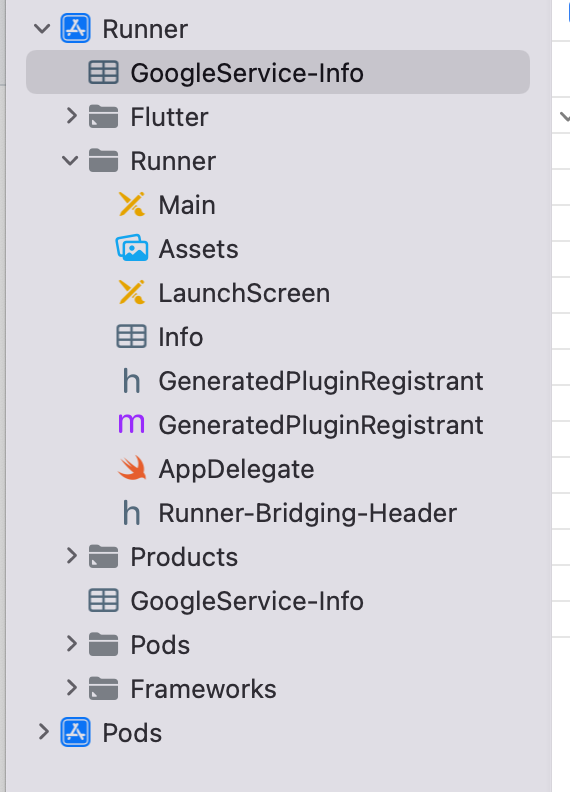This screenshot has height=792, width=570.
Task: Click the Runner project Xcode icon
Action: pos(76,28)
